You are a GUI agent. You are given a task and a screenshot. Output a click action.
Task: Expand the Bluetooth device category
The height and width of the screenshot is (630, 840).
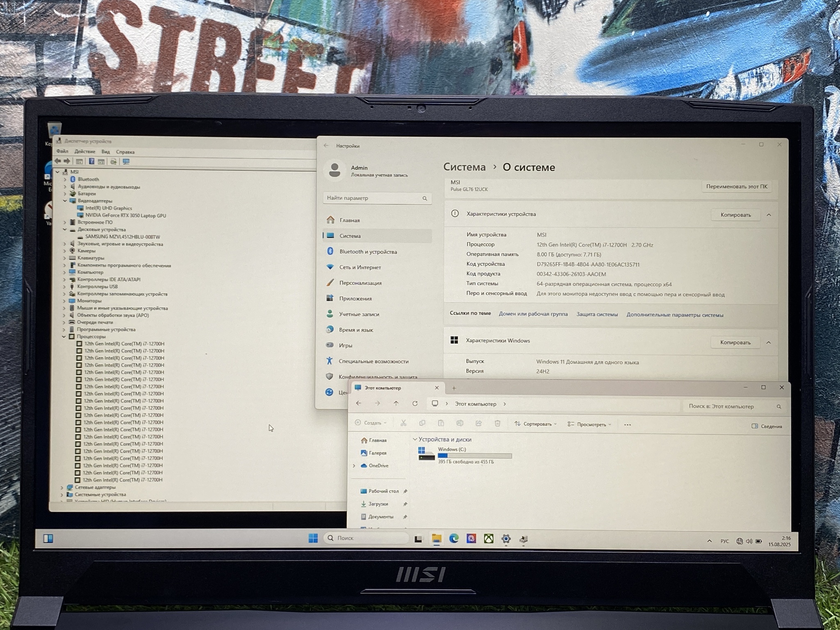(x=65, y=179)
